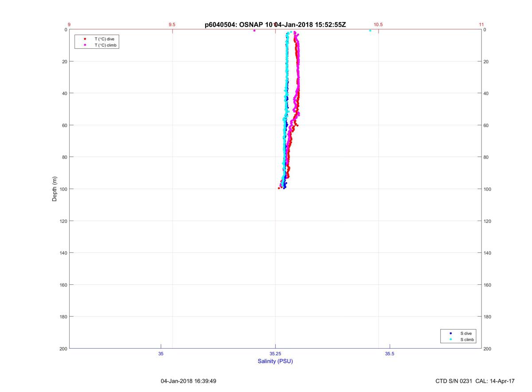Viewport: 532px width, 392px height.
Task: Click the 100 tick on right depth axis
Action: tap(488, 189)
